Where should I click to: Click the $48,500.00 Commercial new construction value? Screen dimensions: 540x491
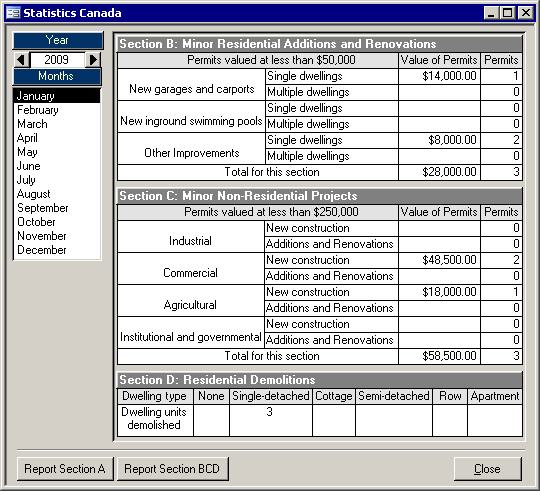pyautogui.click(x=439, y=260)
